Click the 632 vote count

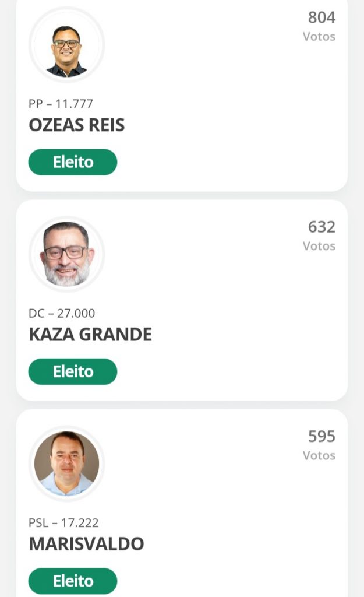coord(321,227)
